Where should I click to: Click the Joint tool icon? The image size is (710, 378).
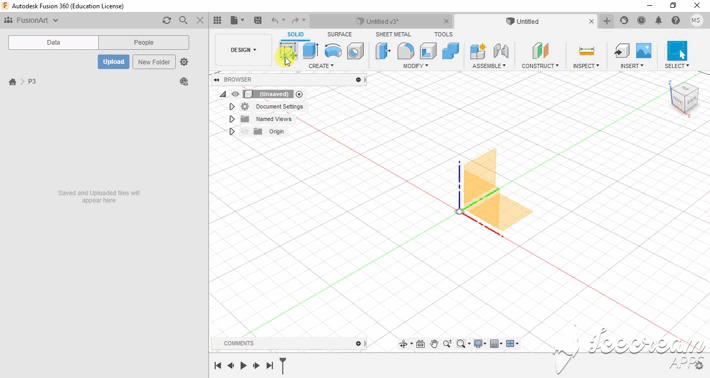(501, 51)
